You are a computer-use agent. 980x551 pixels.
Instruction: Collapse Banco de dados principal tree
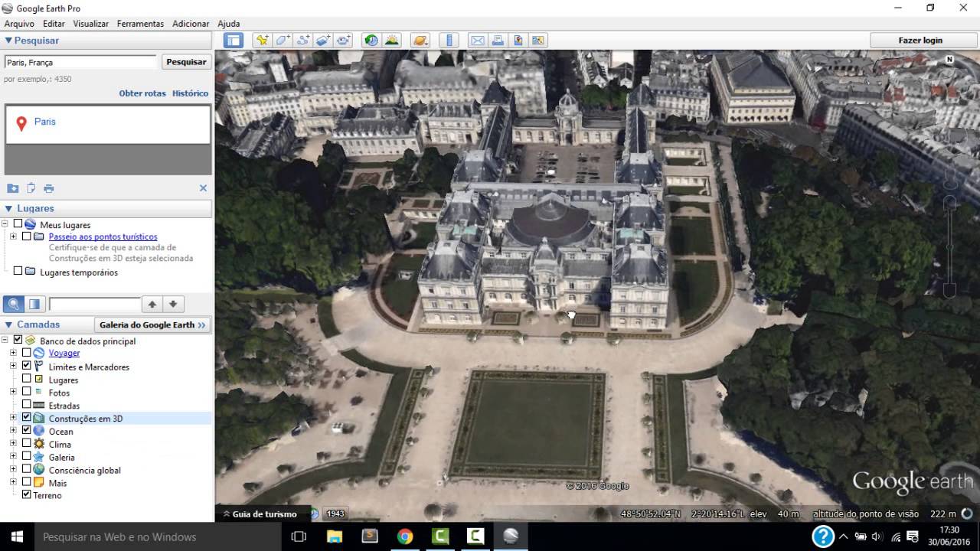[6, 341]
